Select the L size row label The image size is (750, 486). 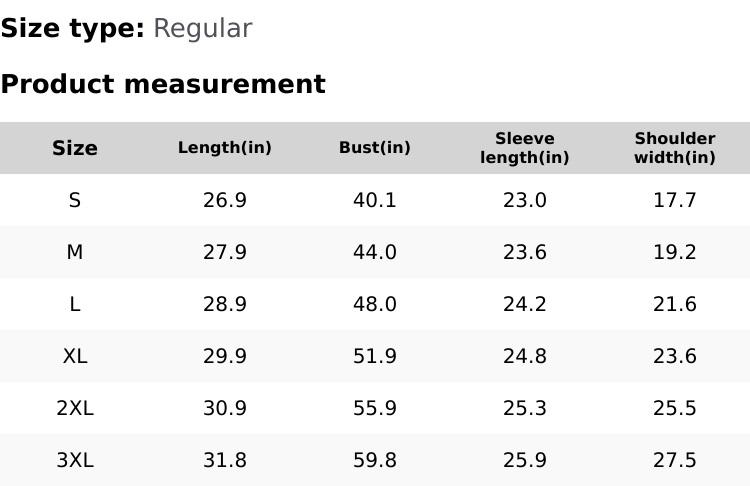click(x=75, y=304)
